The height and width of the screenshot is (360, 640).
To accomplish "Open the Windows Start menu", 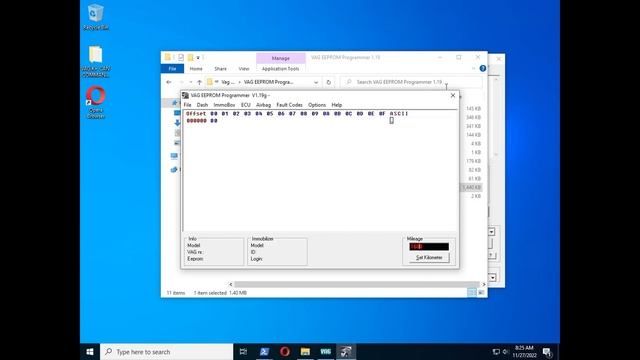I will click(90, 352).
